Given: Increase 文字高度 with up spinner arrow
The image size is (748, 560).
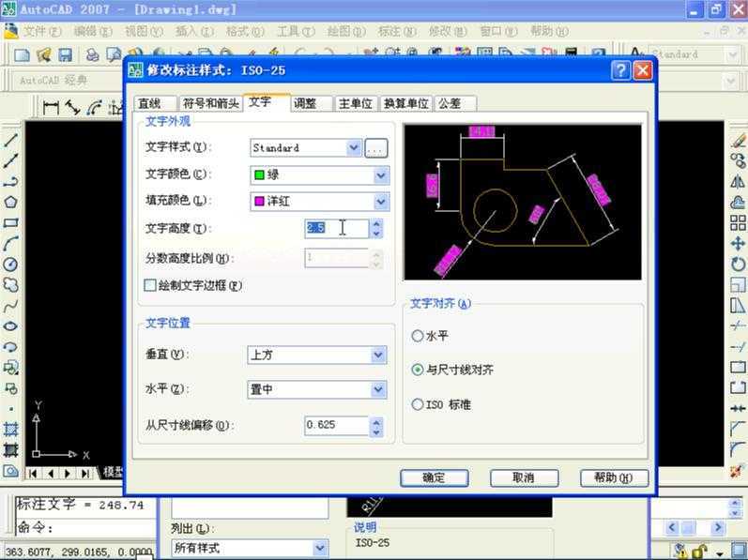Looking at the screenshot, I should pyautogui.click(x=376, y=223).
